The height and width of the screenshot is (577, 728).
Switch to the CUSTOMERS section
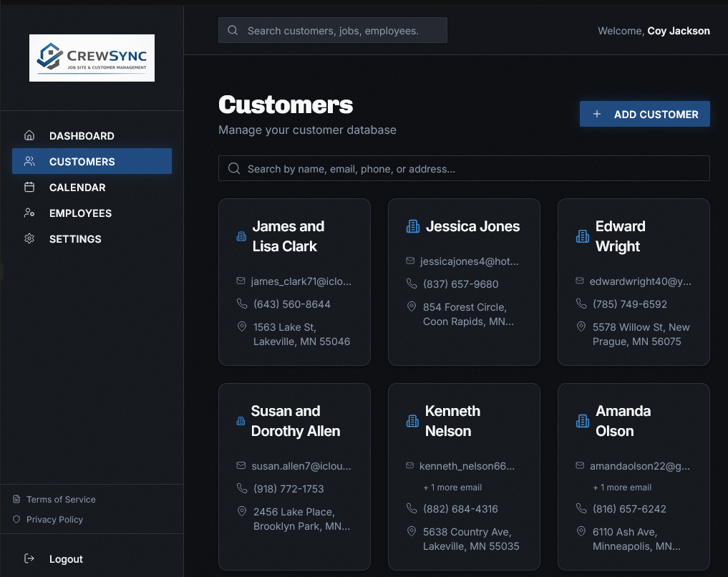[x=82, y=161]
